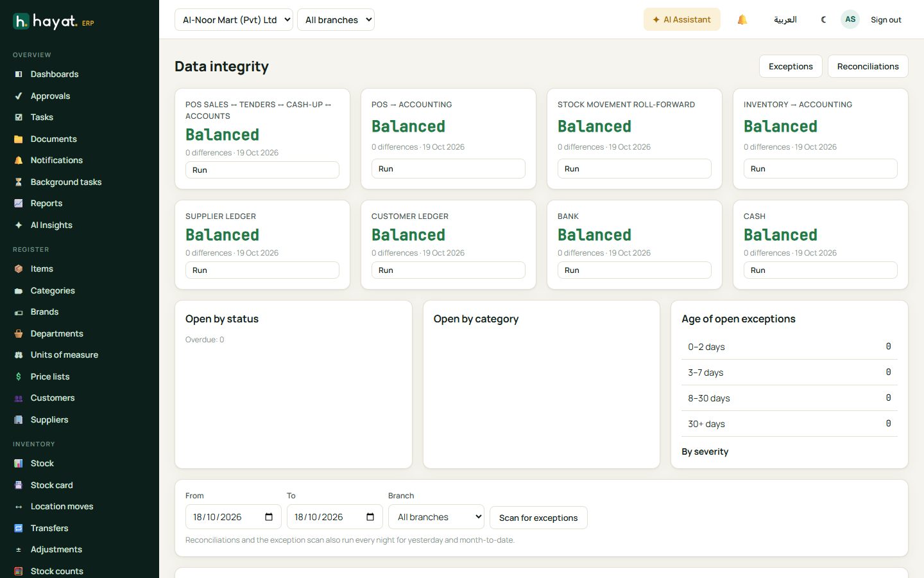Click the Approvals checkmark icon

click(x=19, y=96)
